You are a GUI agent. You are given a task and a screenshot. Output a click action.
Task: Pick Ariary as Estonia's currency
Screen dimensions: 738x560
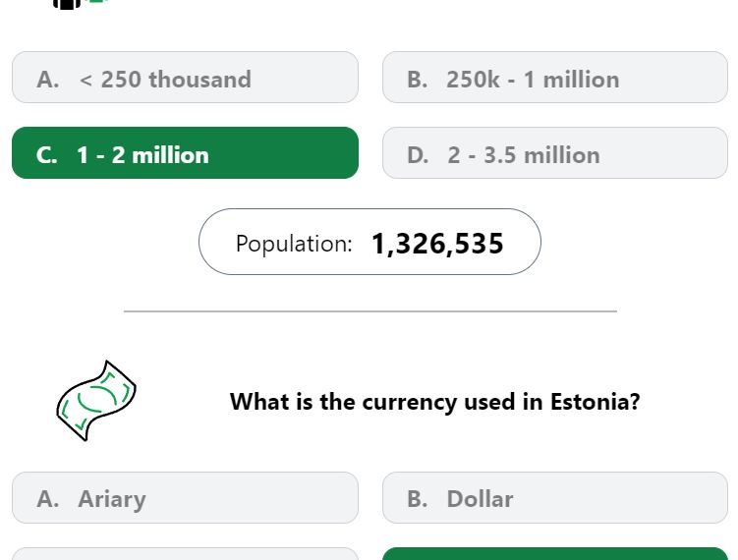click(x=185, y=497)
